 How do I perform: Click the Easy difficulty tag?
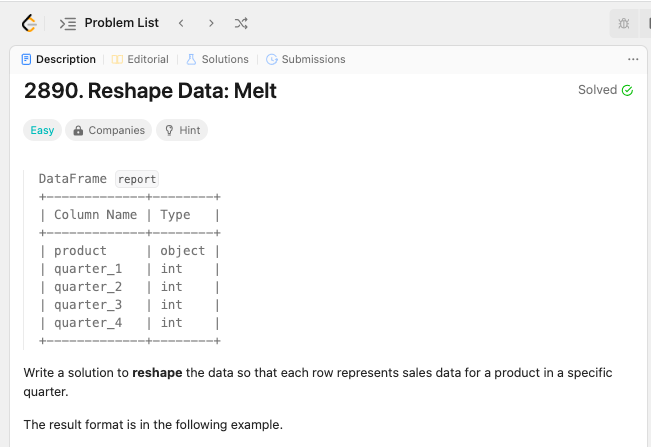click(42, 130)
